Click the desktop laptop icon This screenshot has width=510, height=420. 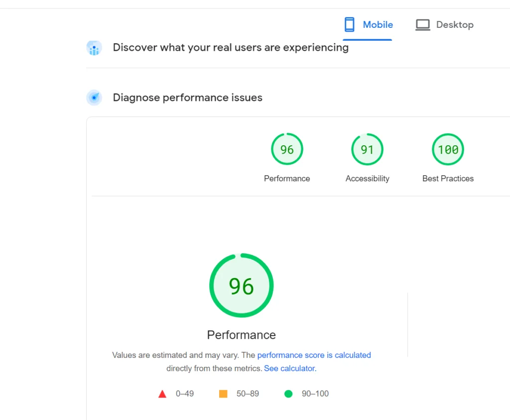(422, 25)
